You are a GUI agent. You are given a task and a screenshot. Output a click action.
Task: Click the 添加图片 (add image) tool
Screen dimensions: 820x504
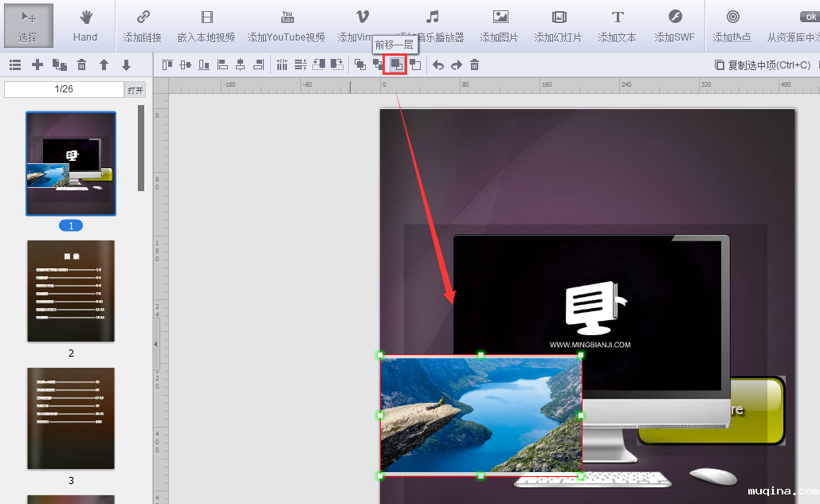[x=500, y=25]
